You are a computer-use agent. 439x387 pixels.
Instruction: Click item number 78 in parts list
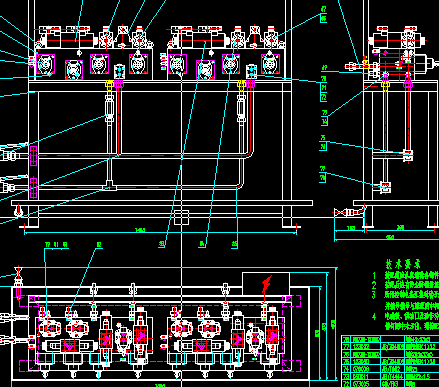pyautogui.click(x=346, y=340)
